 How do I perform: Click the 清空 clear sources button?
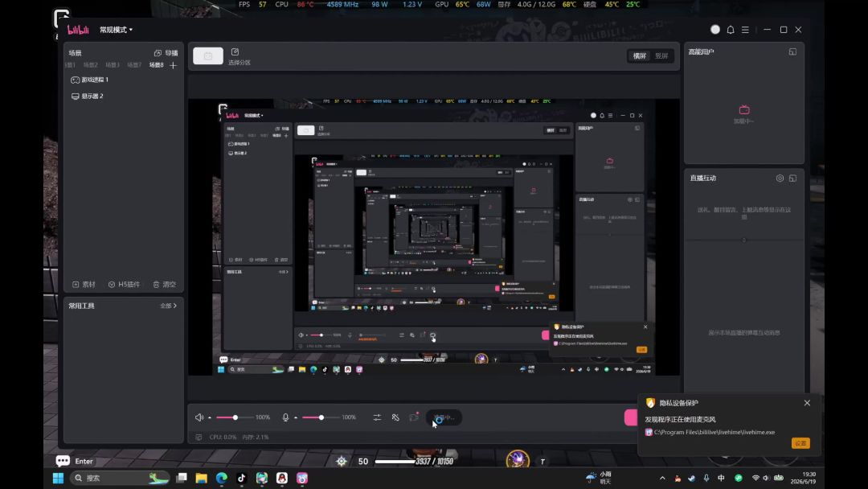pos(165,285)
